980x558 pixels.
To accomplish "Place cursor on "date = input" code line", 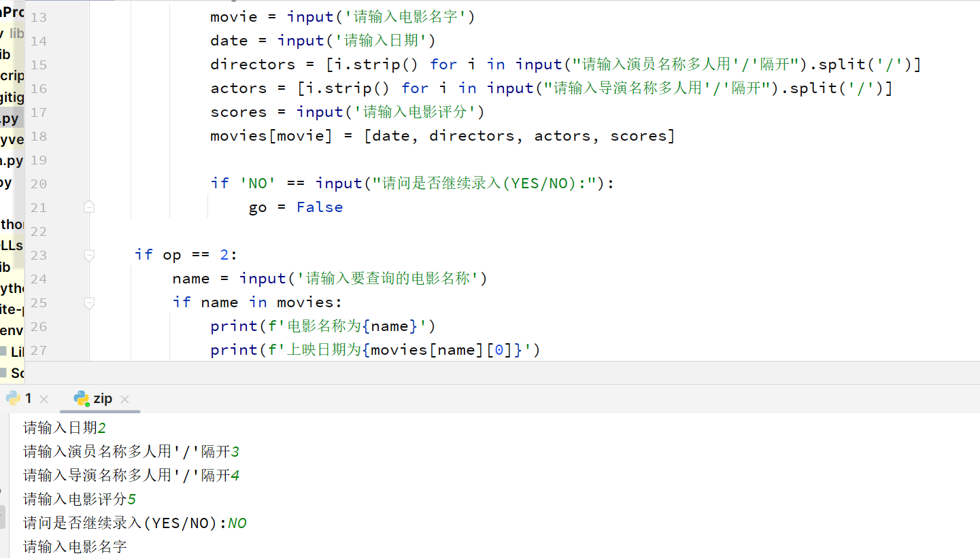I will click(323, 41).
